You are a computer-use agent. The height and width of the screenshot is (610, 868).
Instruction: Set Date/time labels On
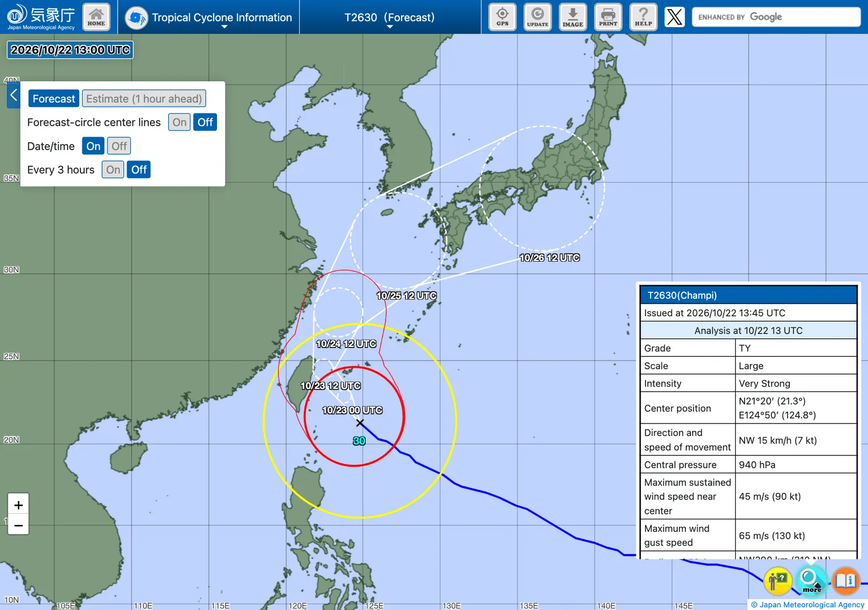coord(93,146)
